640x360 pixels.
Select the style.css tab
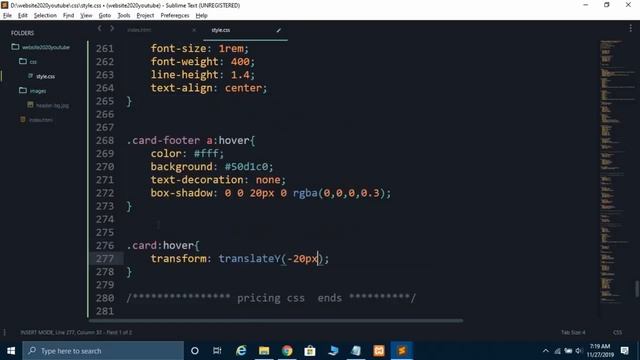(x=221, y=30)
